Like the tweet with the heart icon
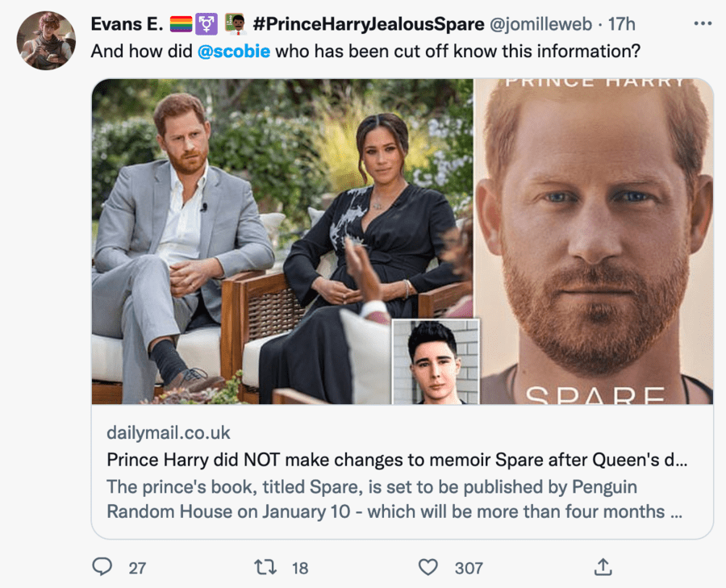This screenshot has height=588, width=726. [x=428, y=567]
